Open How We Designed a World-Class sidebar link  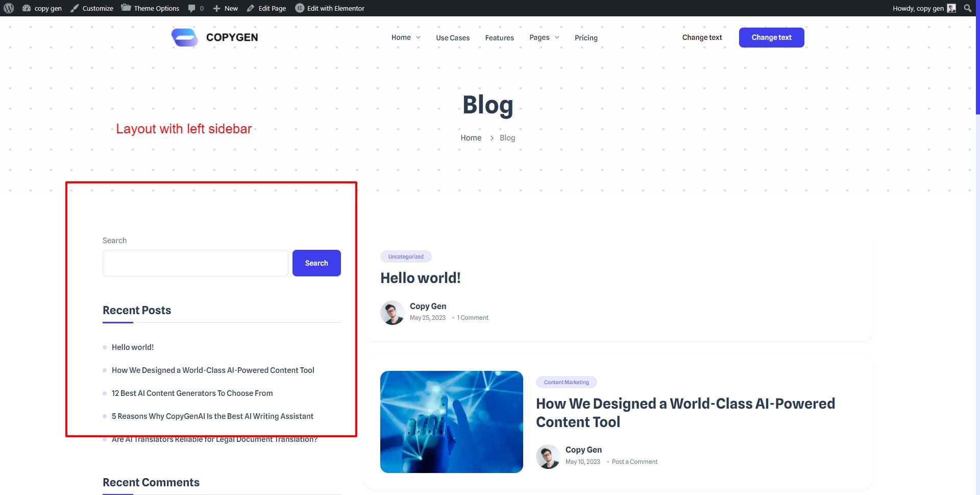coord(213,370)
